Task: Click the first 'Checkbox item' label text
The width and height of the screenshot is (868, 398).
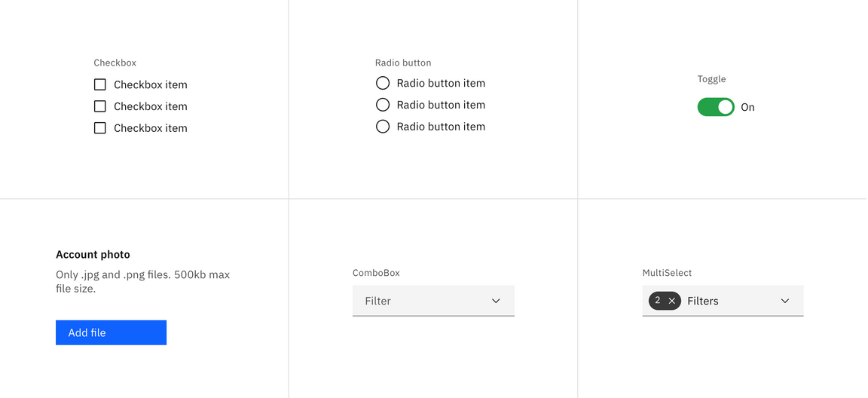Action: pos(151,84)
